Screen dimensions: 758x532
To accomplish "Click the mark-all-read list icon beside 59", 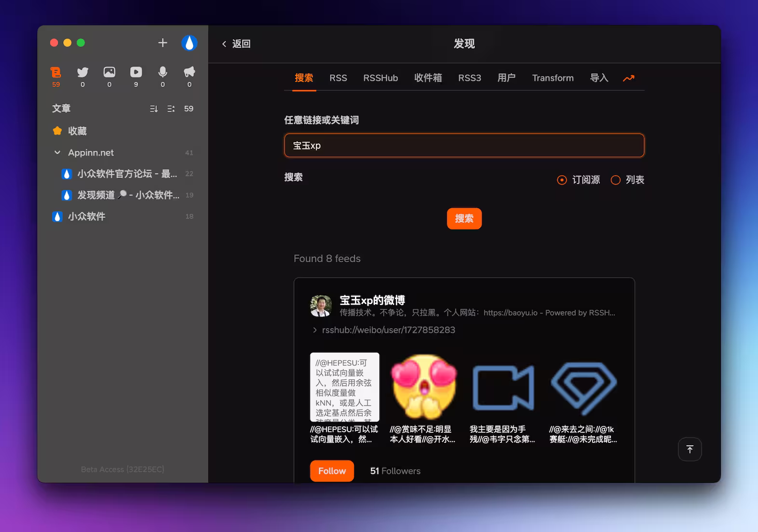I will (171, 109).
